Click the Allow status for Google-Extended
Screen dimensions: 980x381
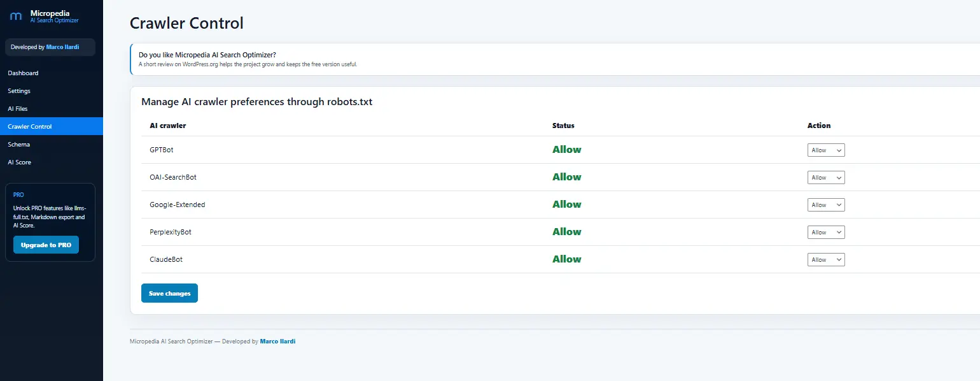(x=567, y=205)
